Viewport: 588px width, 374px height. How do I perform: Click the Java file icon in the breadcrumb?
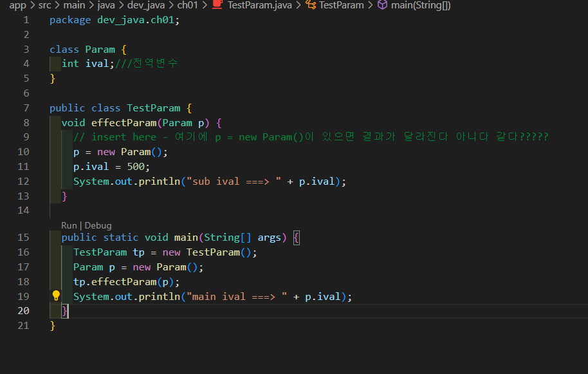point(217,5)
